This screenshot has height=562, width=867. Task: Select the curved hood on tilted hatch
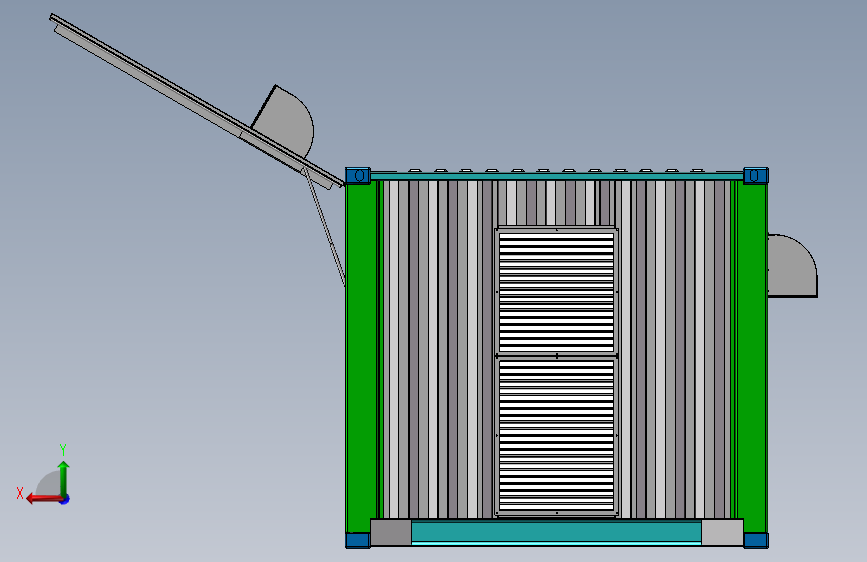click(x=286, y=123)
